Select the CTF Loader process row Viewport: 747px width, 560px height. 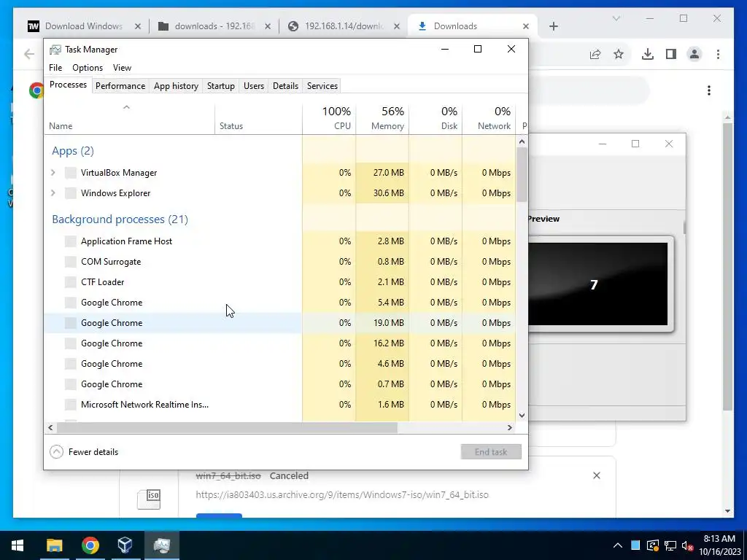(x=279, y=282)
